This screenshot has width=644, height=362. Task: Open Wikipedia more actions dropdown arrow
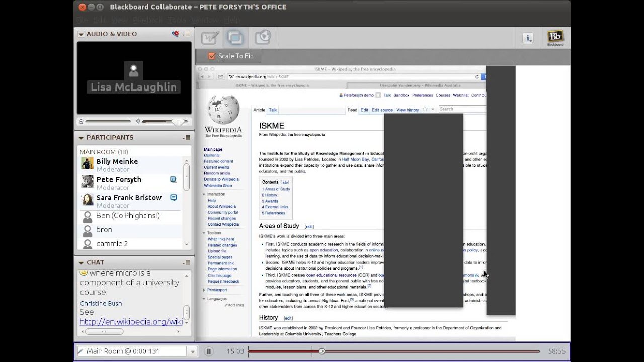tap(433, 109)
